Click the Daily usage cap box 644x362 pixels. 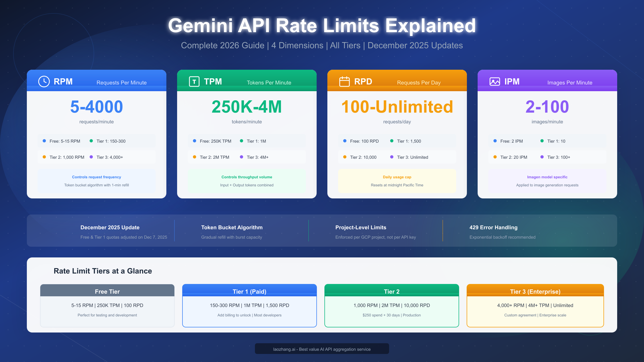pos(397,181)
